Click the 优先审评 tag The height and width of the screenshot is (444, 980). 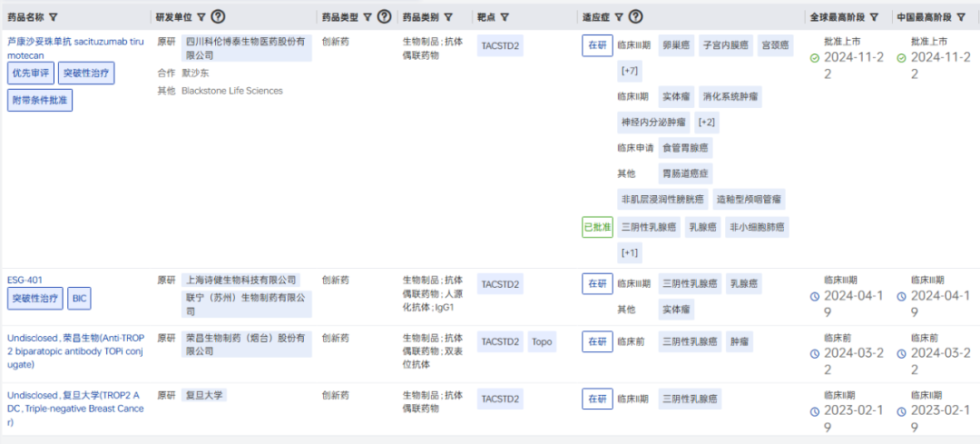pos(31,74)
